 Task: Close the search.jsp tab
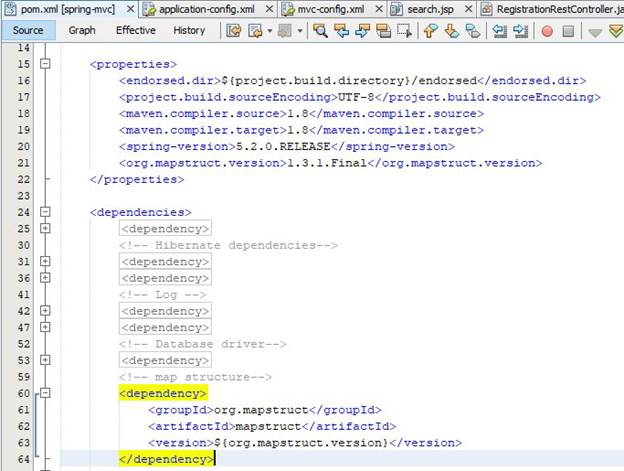coord(469,9)
